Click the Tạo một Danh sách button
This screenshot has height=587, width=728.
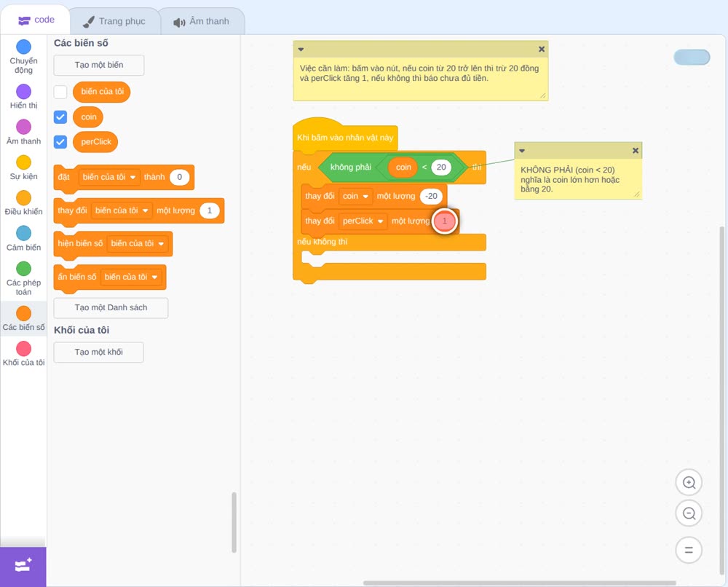coord(111,308)
